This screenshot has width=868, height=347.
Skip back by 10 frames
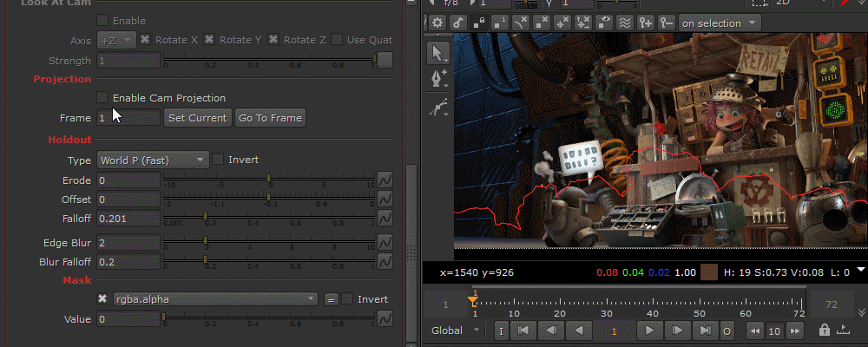tap(754, 331)
